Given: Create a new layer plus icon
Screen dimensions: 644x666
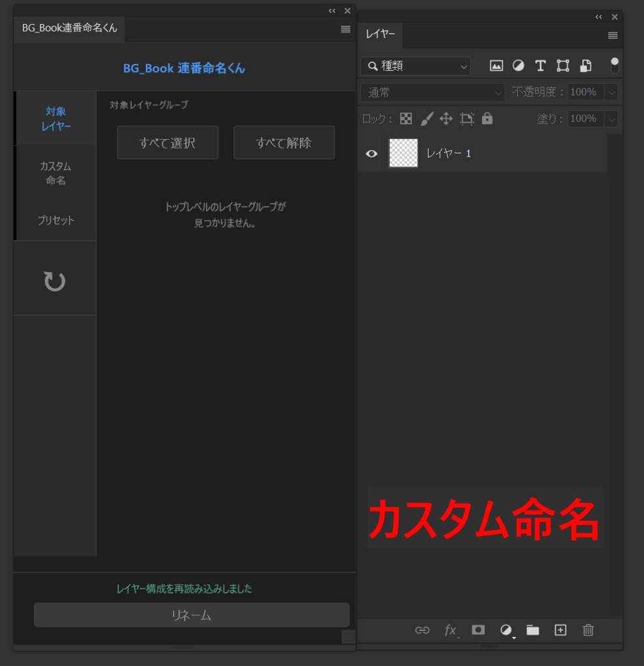Looking at the screenshot, I should (x=560, y=630).
